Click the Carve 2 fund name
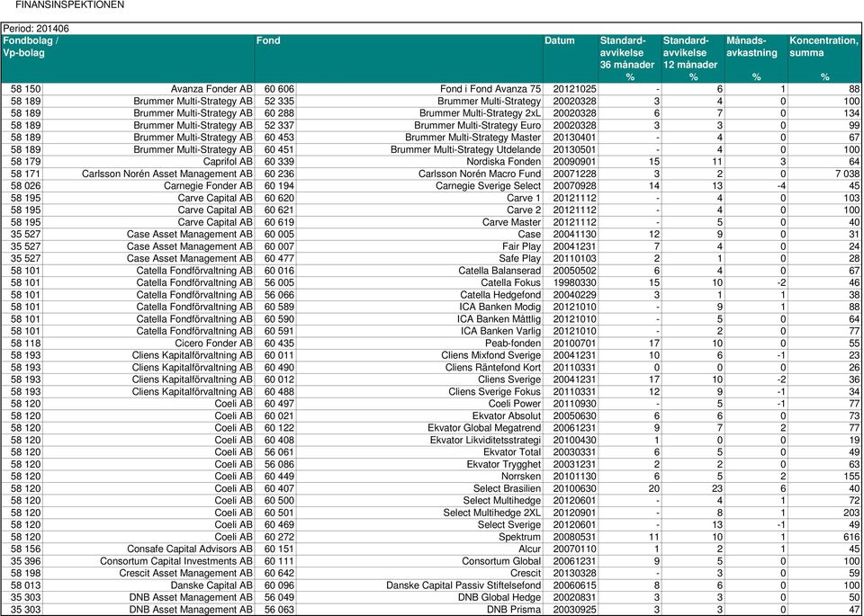The height and width of the screenshot is (616, 864). [x=524, y=210]
